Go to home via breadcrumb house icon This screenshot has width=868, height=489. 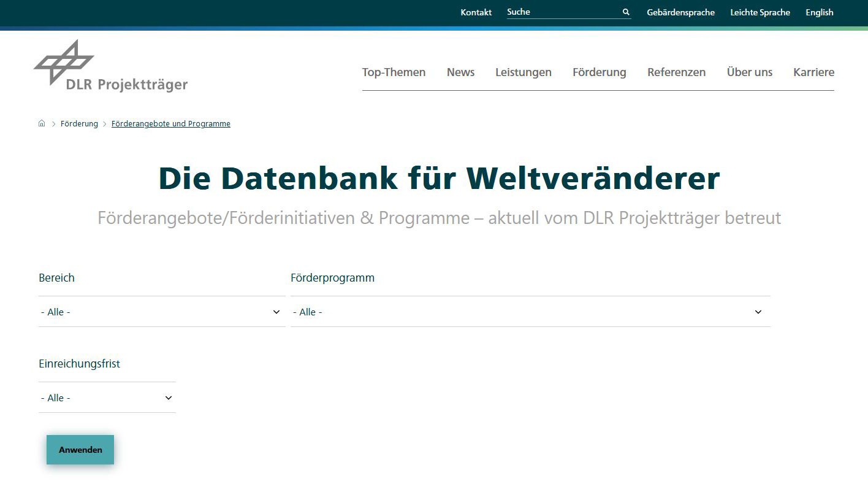click(42, 123)
